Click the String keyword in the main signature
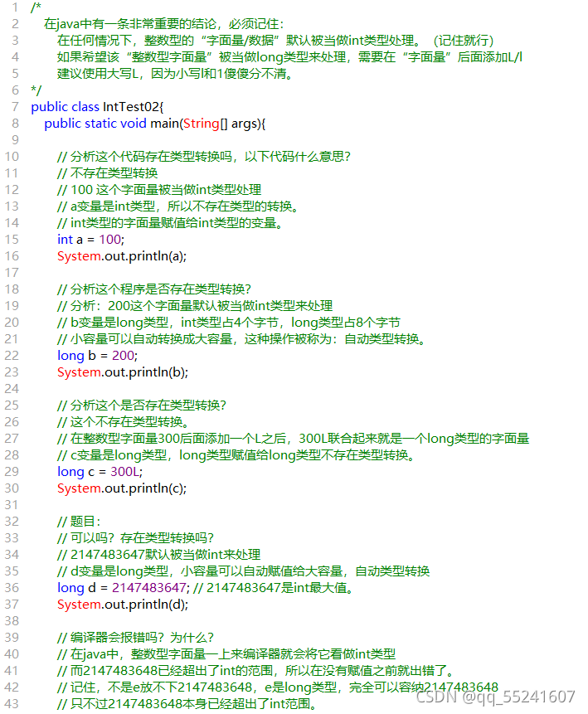This screenshot has height=714, width=588. pyautogui.click(x=201, y=124)
